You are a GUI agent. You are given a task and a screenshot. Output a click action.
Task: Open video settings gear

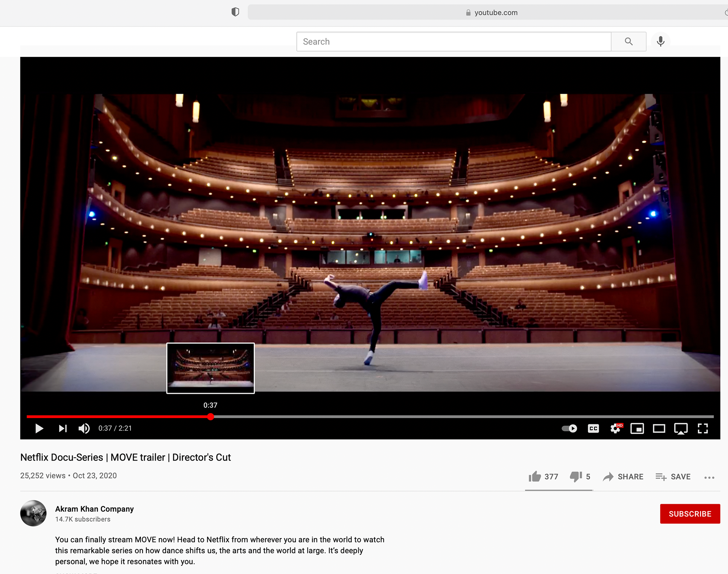[616, 428]
